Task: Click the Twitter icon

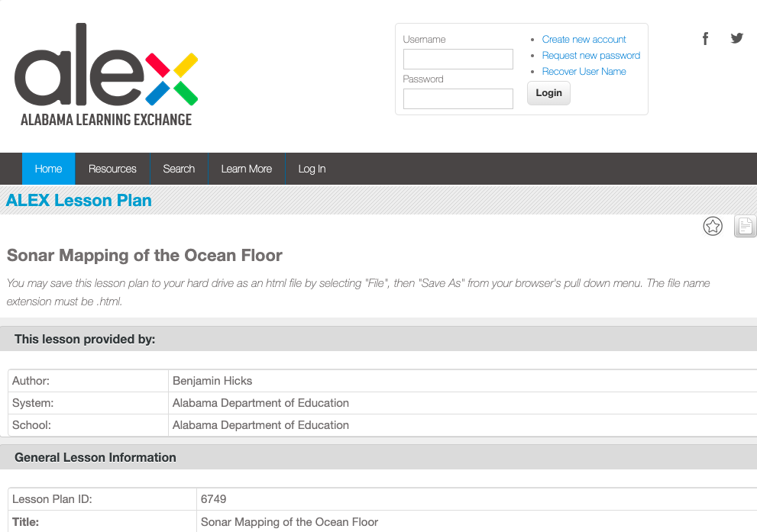Action: click(736, 37)
